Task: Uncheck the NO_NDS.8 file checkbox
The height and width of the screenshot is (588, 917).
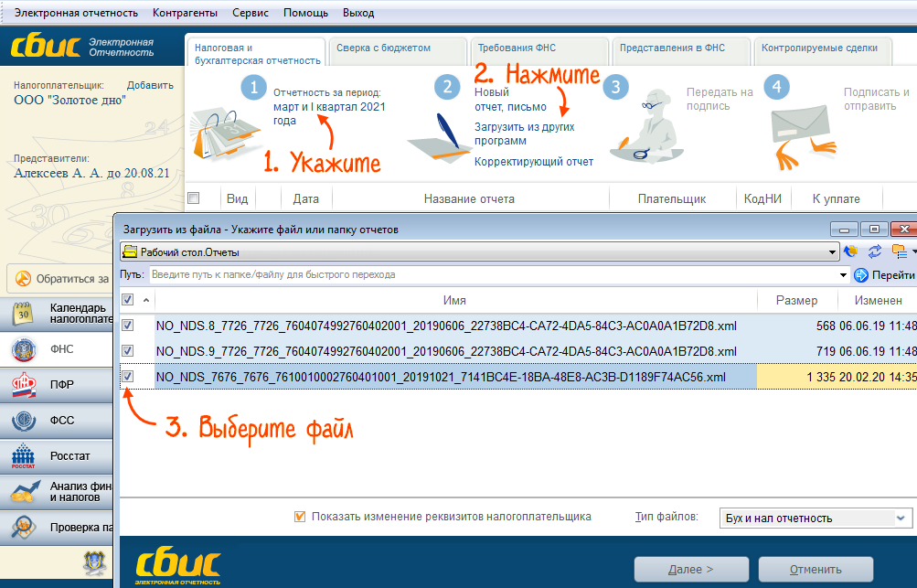Action: pos(127,326)
